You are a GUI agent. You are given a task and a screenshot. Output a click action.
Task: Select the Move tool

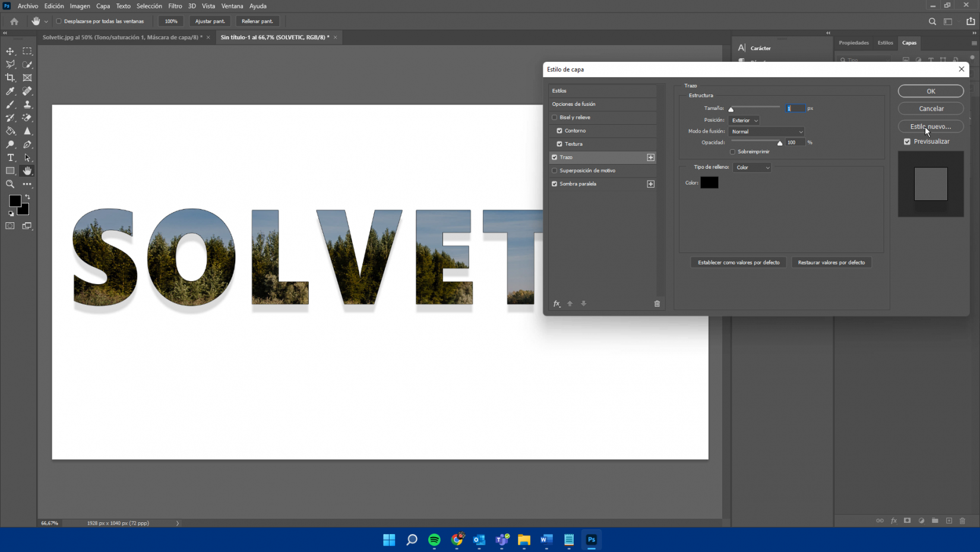point(10,51)
